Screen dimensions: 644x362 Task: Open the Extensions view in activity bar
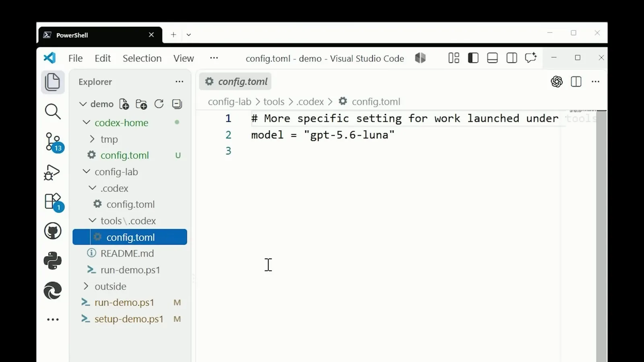click(53, 202)
